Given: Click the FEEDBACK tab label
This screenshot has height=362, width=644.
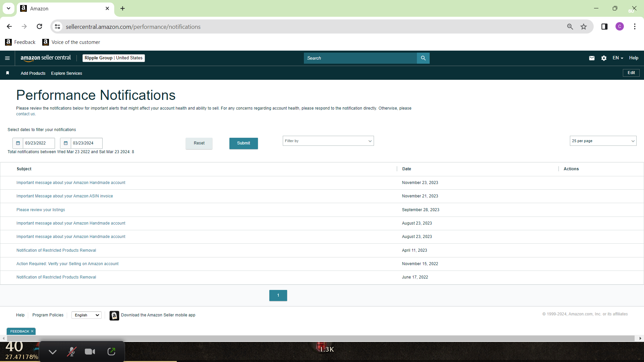Looking at the screenshot, I should [x=20, y=331].
